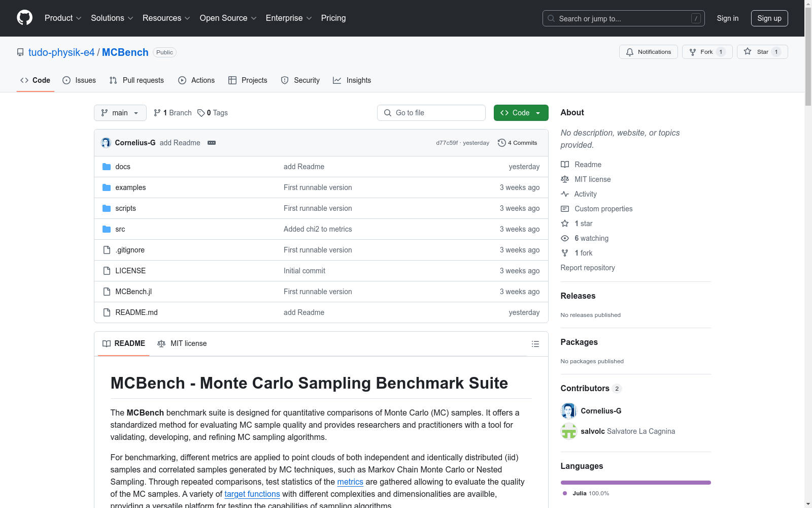The image size is (812, 508).
Task: Click the .gitignore file icon
Action: coord(107,250)
